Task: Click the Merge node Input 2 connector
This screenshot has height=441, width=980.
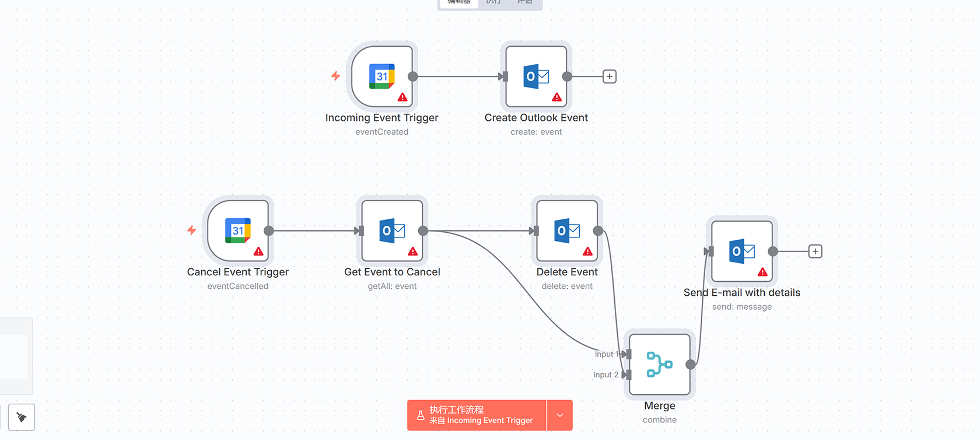Action: 627,374
